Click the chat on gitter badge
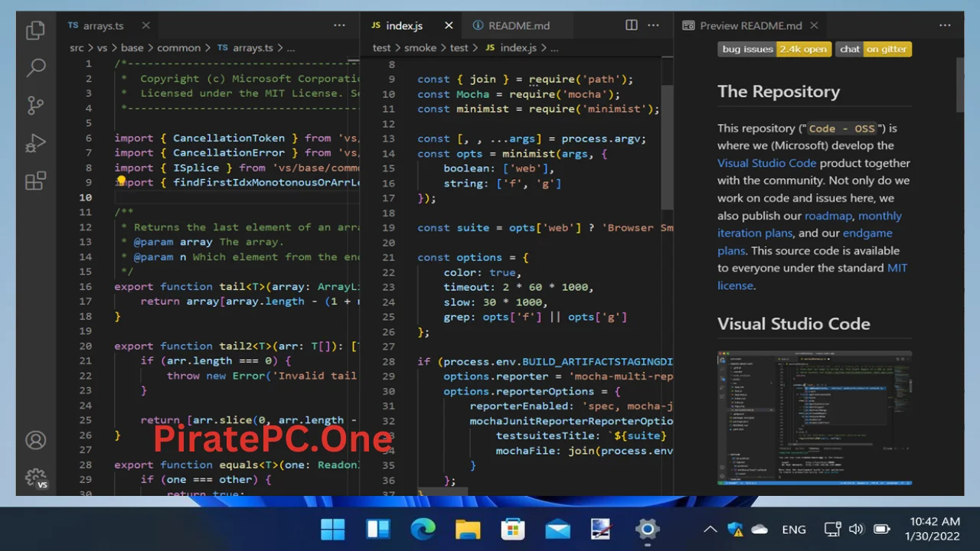980x551 pixels. click(x=874, y=49)
